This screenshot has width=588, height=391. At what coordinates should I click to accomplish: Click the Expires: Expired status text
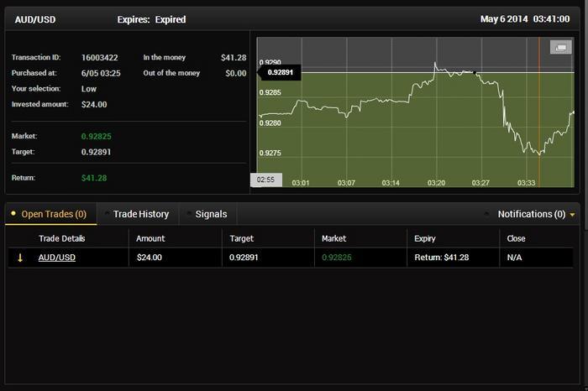pos(151,19)
